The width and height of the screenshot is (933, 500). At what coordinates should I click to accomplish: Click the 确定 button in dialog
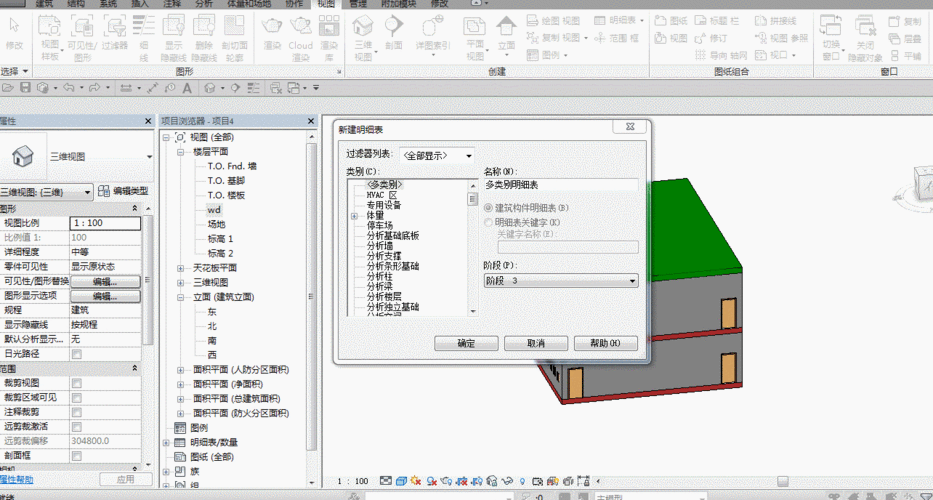tap(466, 343)
